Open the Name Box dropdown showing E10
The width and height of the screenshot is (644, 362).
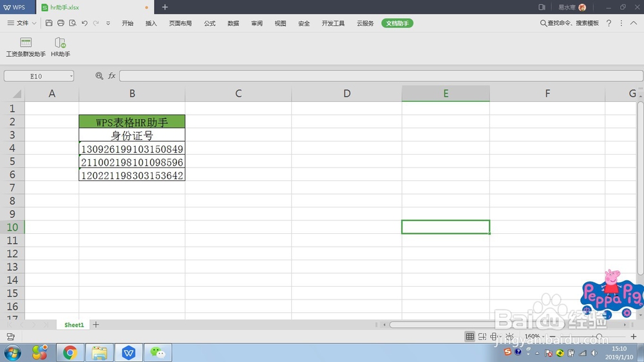coord(71,76)
